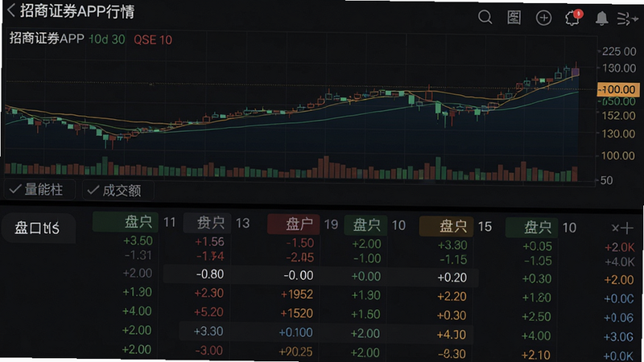Viewport: 644px width, 362px height.
Task: Toggle the 量能柱 checkbox
Action: (39, 190)
